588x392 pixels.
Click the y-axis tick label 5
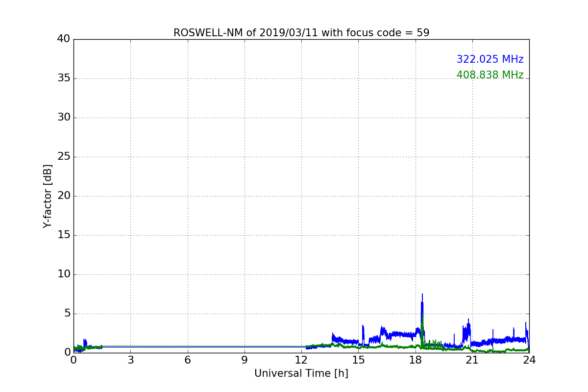[x=67, y=314]
